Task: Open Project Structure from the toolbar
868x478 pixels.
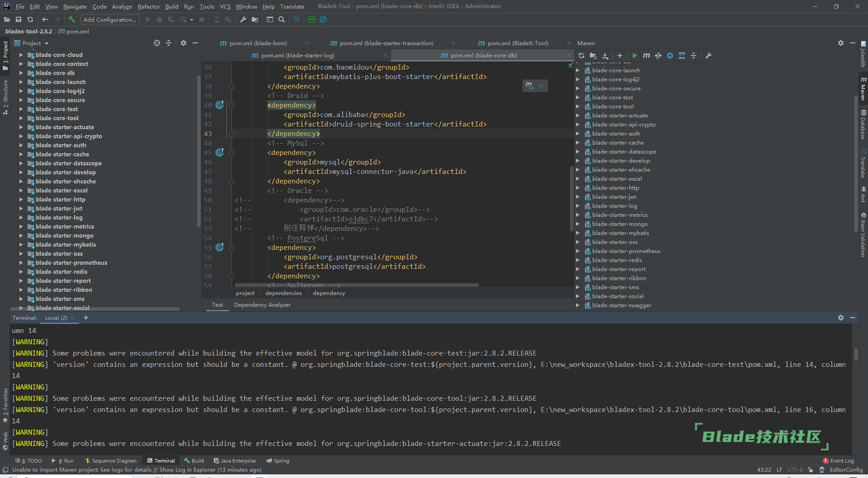Action: tap(255, 19)
